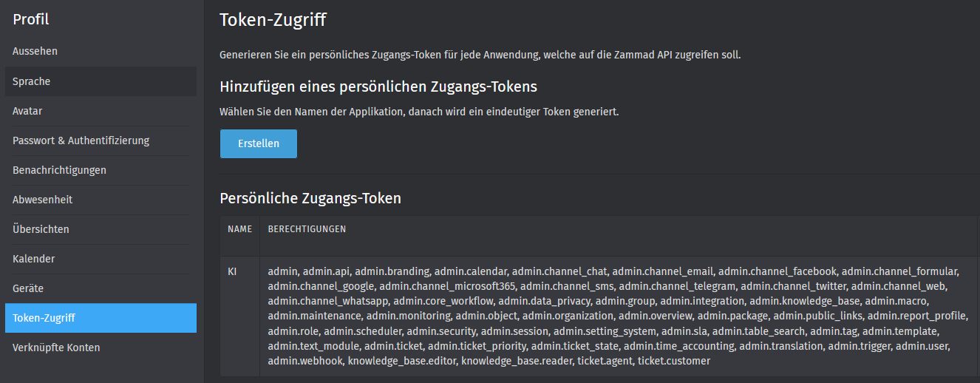
Task: Open the Abwesenheit section
Action: click(42, 200)
